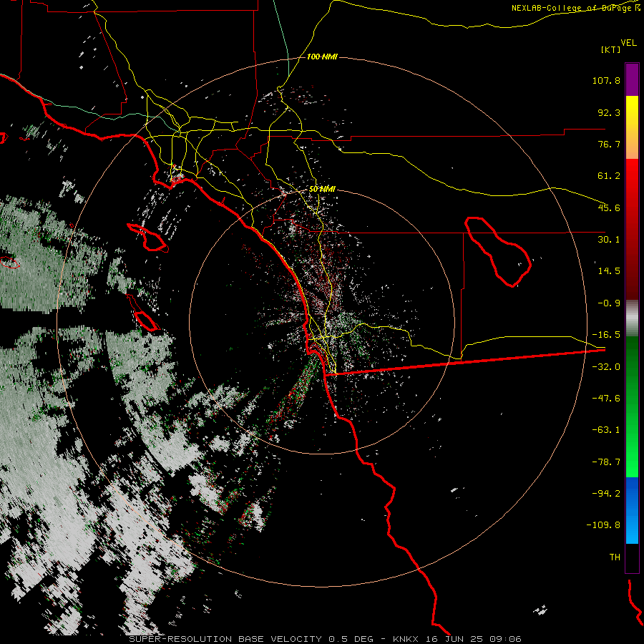The width and height of the screenshot is (644, 644).
Task: Click the -32.0 velocity scale value
Action: (x=606, y=367)
